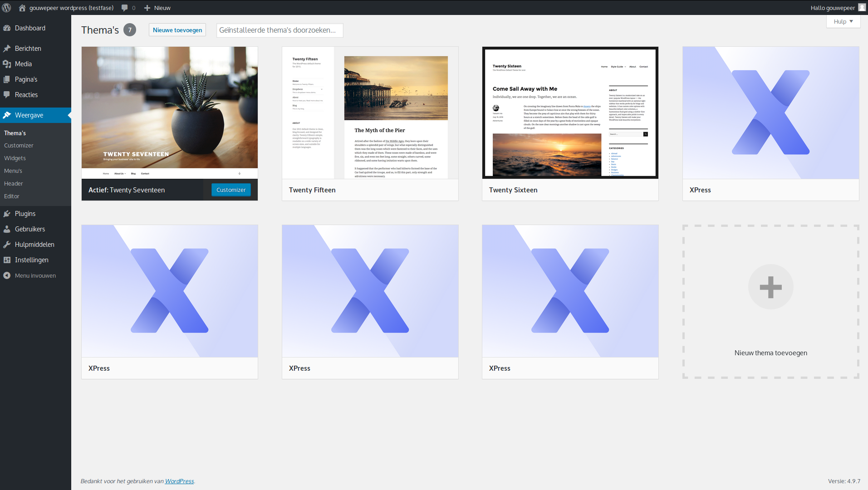Open Pagina's via the pages icon
Screen dimensions: 868x490
(x=7, y=79)
